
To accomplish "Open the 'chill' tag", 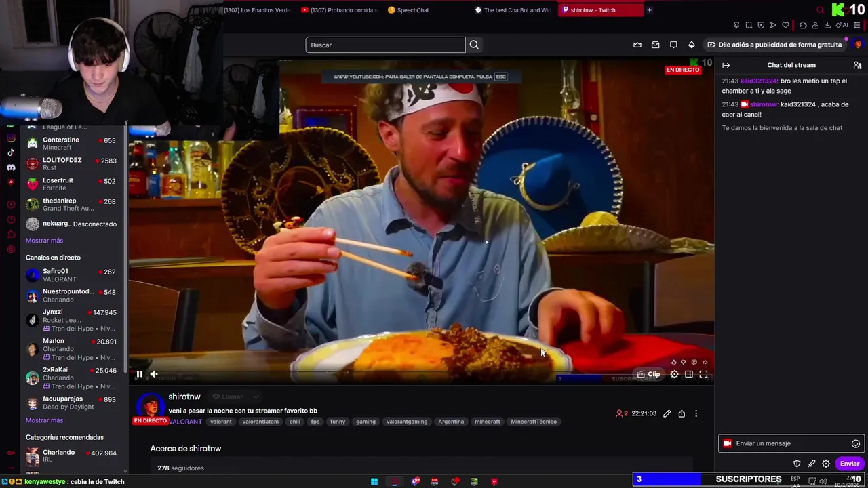I will pos(294,422).
